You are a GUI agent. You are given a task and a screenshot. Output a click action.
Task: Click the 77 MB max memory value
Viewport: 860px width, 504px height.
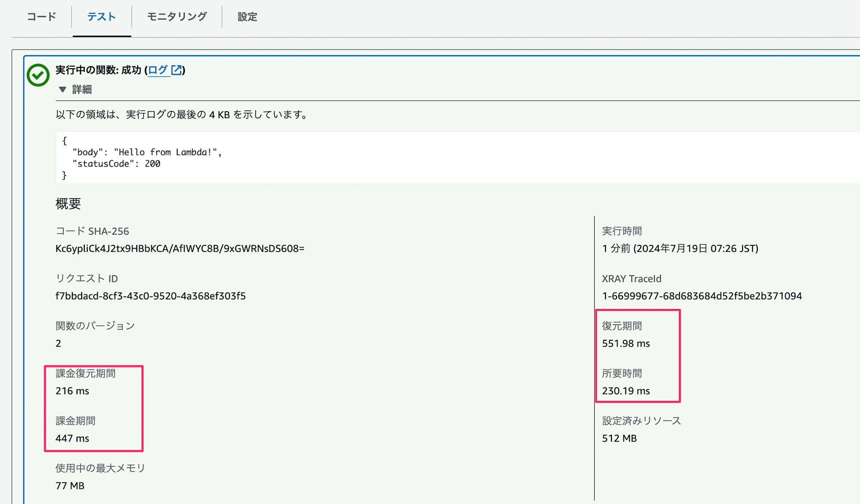point(70,486)
